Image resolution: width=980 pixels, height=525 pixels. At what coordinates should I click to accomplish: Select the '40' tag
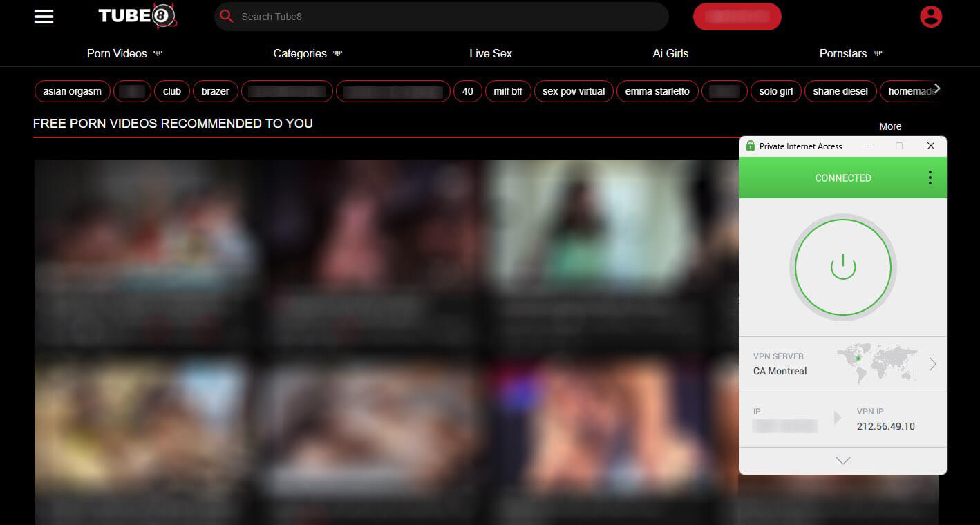(468, 91)
